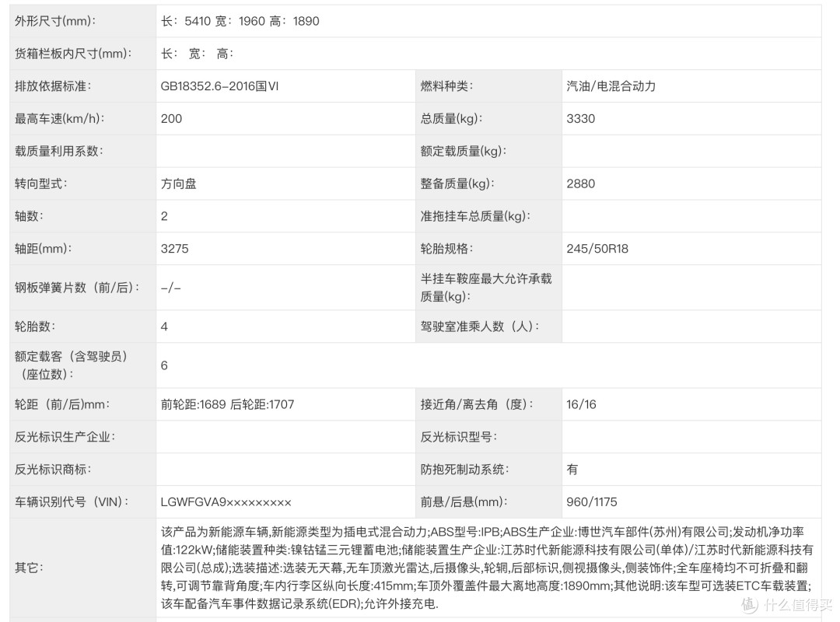Image resolution: width=840 pixels, height=622 pixels.
Task: Click the 轮胎规格 label
Action: (x=446, y=249)
